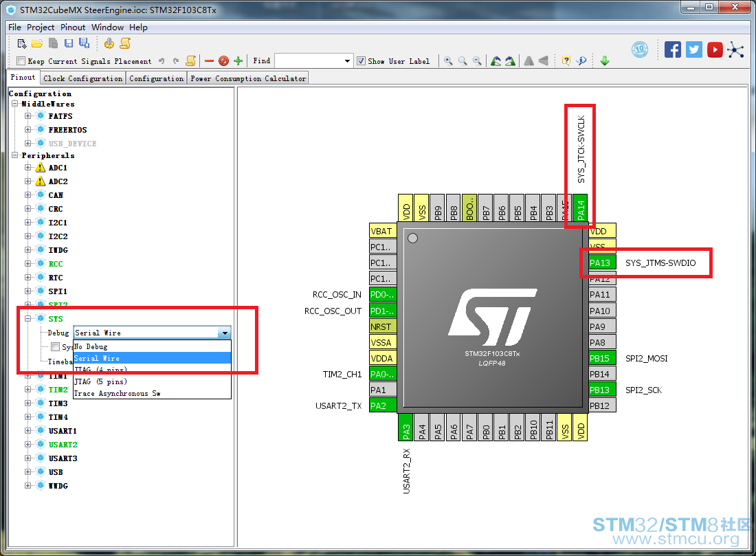This screenshot has width=756, height=556.
Task: Click the PB13 SPI2_SCK pin
Action: 602,390
